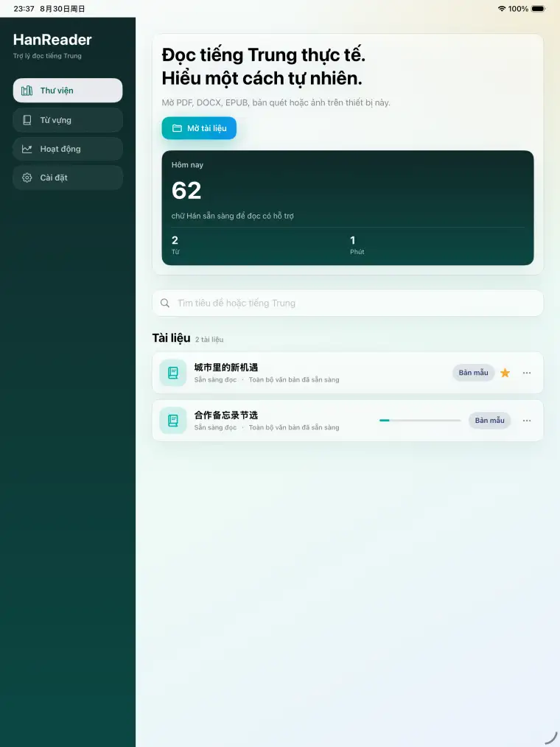
Task: Open more options for 城市里的新机遇
Action: (x=527, y=373)
